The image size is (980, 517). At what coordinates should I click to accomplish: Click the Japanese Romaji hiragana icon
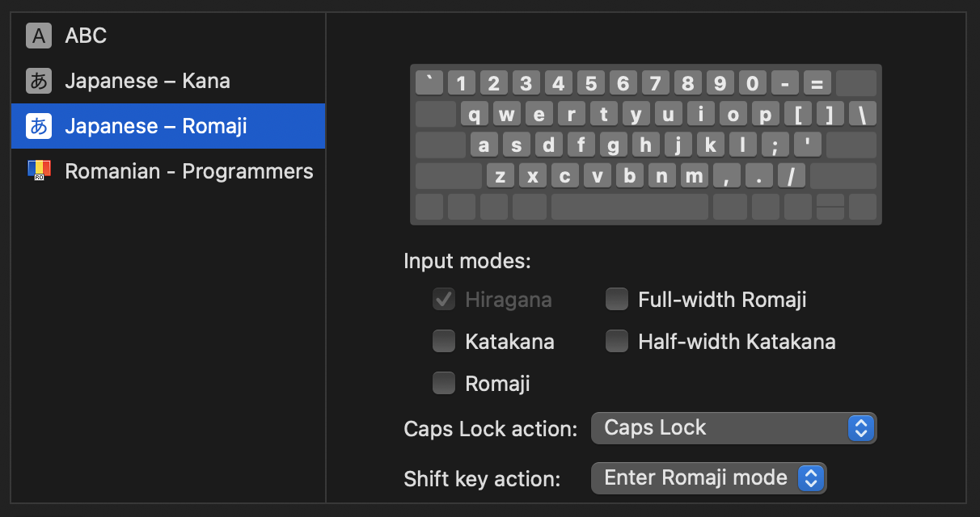point(38,126)
